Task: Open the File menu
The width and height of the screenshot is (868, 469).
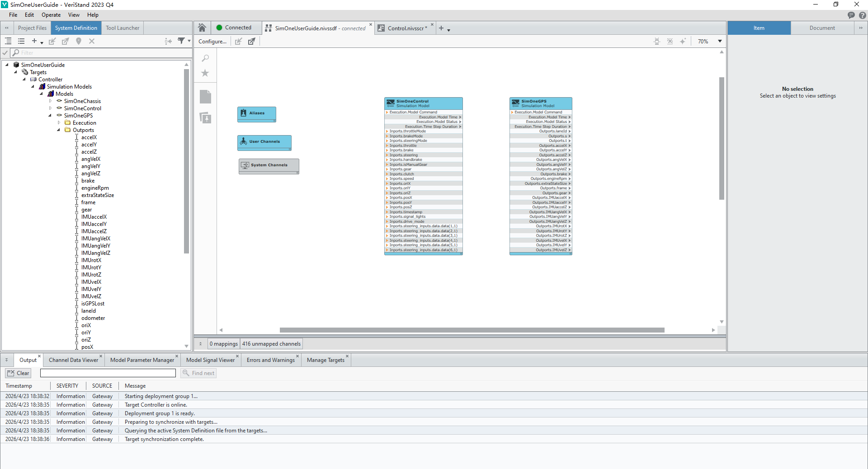Action: [13, 15]
